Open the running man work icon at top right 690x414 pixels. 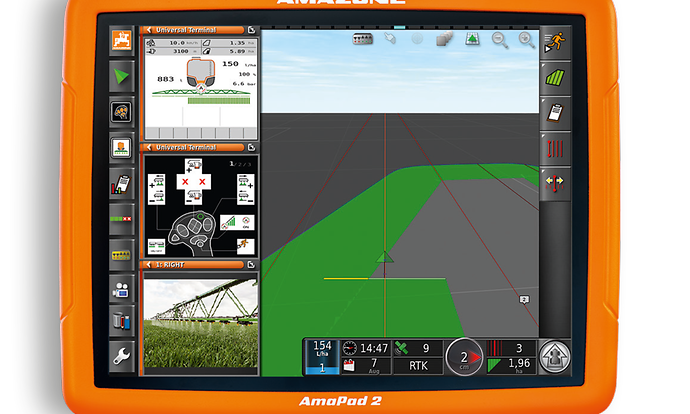pos(555,40)
